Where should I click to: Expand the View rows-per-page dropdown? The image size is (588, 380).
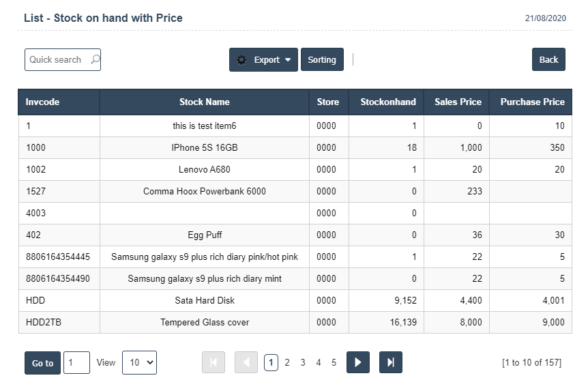tap(139, 363)
